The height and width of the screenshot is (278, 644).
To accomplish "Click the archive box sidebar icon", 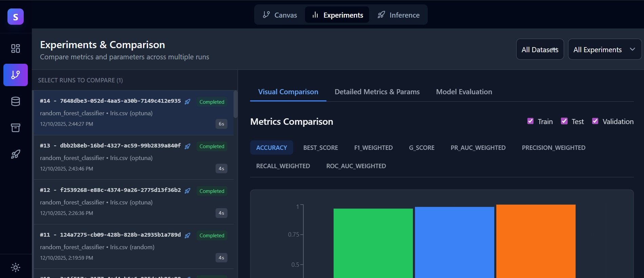I will click(x=16, y=128).
